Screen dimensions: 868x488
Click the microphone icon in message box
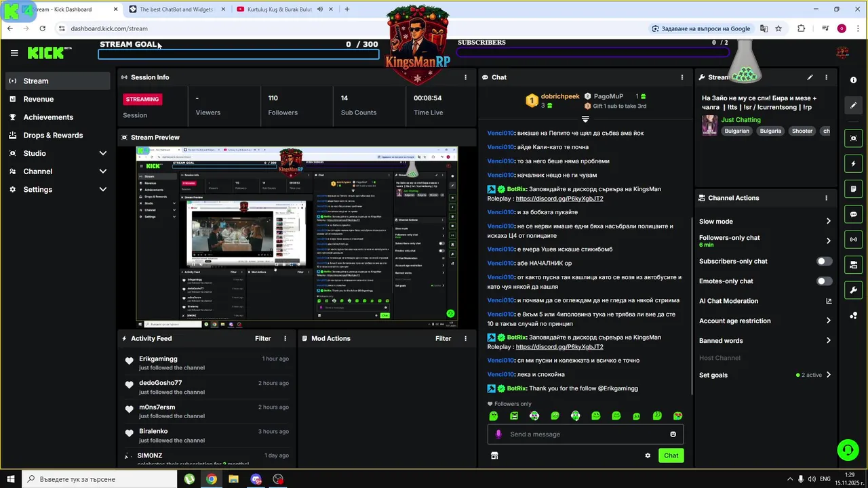[x=498, y=434]
